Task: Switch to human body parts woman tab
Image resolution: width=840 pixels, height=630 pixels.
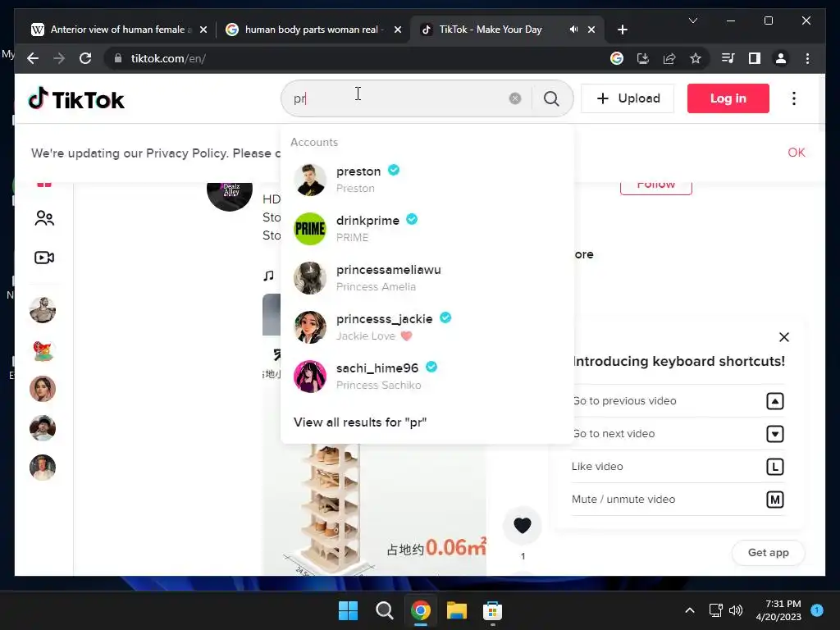Action: [313, 30]
